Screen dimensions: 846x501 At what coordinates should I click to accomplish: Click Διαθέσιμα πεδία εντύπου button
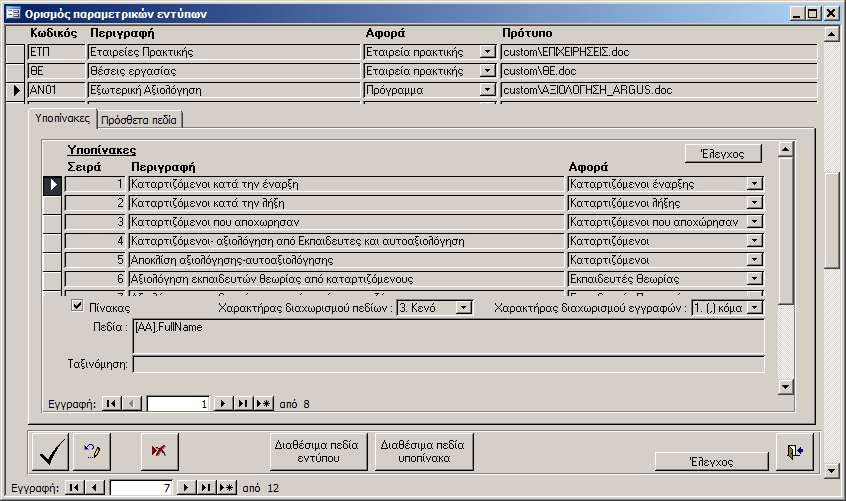[319, 453]
